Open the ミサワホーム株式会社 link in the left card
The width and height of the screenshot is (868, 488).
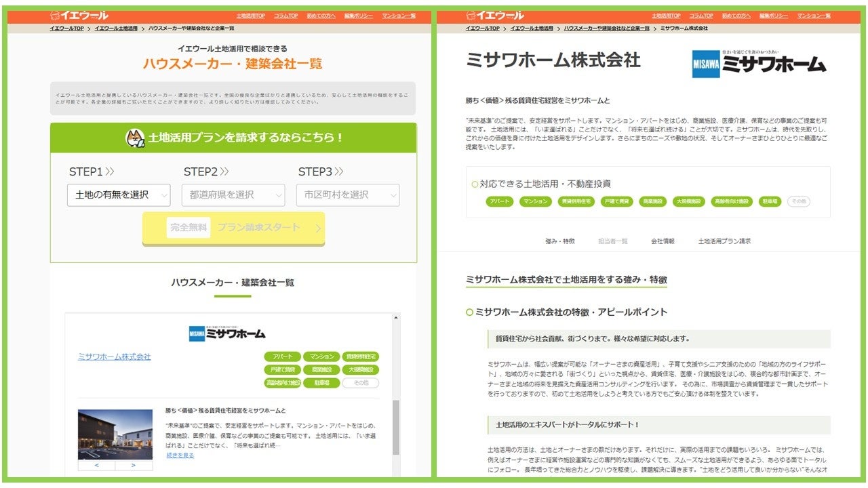tap(115, 357)
